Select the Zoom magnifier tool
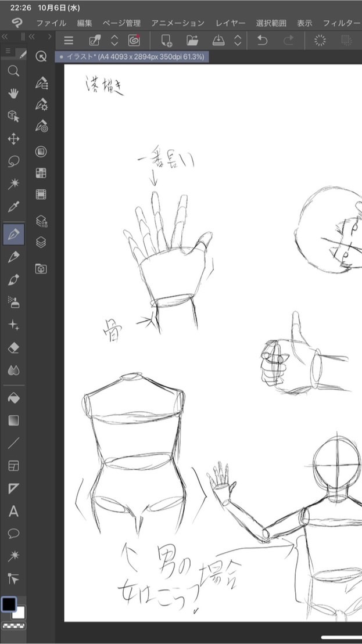362x644 pixels. (x=13, y=71)
